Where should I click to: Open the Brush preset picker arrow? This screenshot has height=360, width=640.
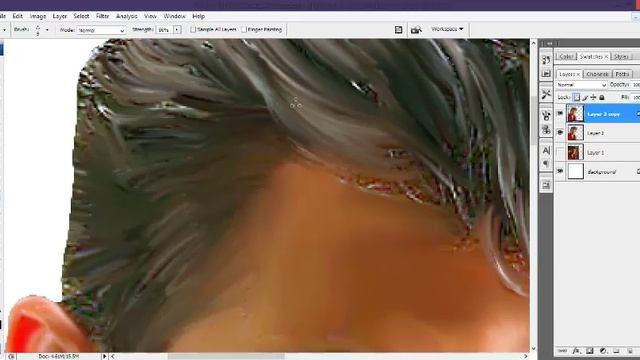tap(47, 30)
